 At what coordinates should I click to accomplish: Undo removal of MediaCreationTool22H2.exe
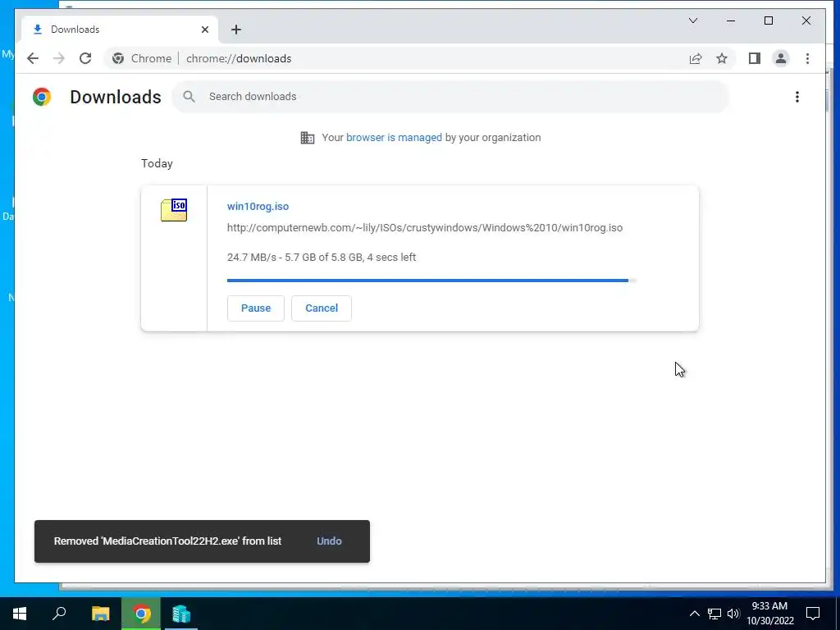click(329, 541)
